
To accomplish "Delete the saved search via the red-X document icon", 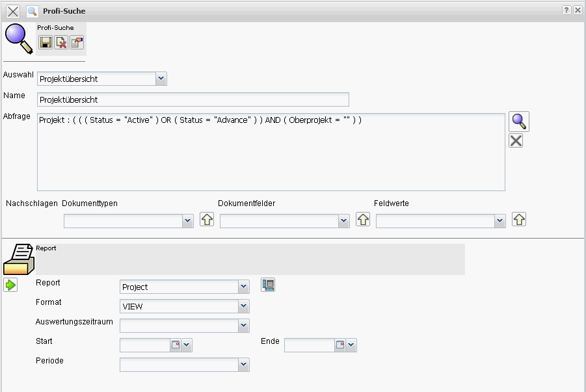I will (61, 43).
